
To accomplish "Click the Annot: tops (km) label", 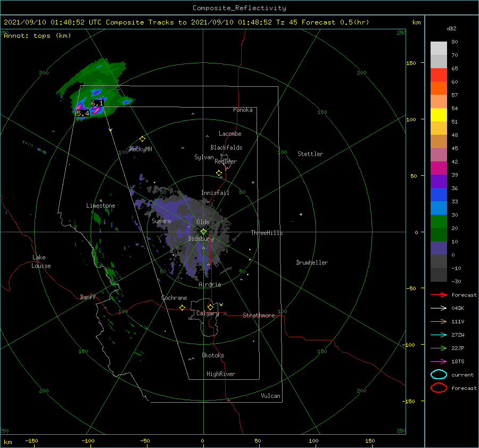I will [37, 36].
